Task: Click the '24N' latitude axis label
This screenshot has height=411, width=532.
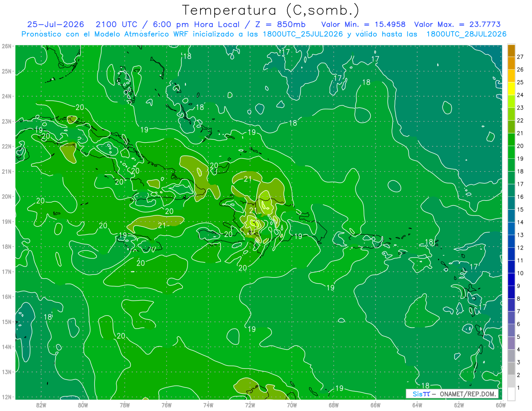Action: pos(6,96)
